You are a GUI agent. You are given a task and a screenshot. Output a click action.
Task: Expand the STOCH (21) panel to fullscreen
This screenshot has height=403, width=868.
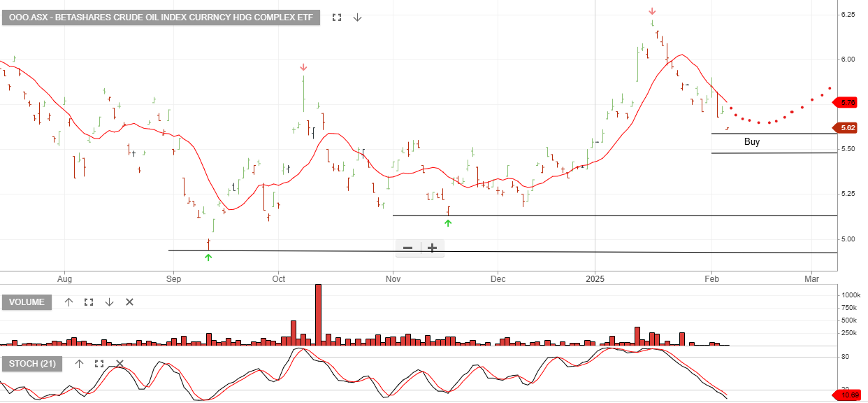click(99, 364)
